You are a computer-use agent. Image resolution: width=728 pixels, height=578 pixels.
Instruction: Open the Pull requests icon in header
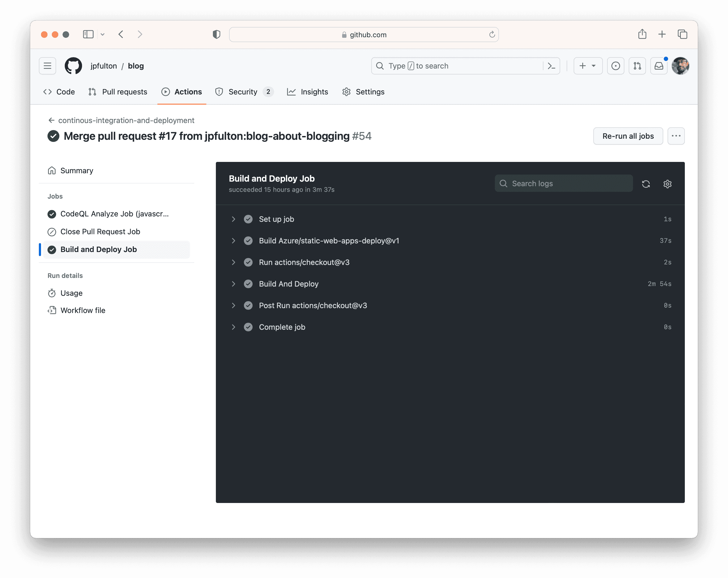coord(637,66)
